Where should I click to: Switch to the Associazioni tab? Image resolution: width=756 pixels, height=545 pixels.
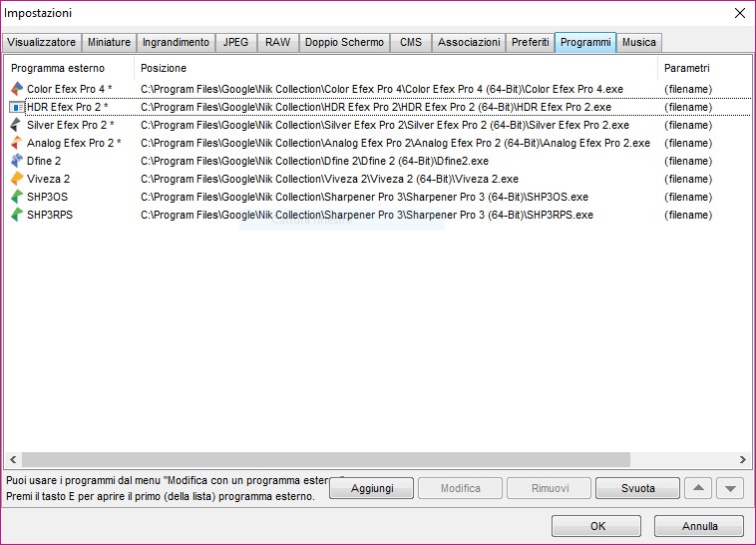[x=469, y=42]
